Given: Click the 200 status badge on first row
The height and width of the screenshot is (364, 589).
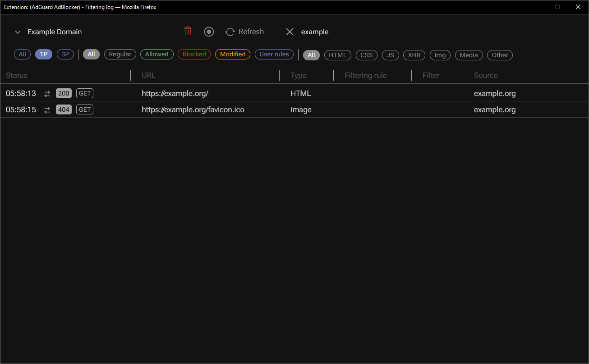Looking at the screenshot, I should coord(64,93).
